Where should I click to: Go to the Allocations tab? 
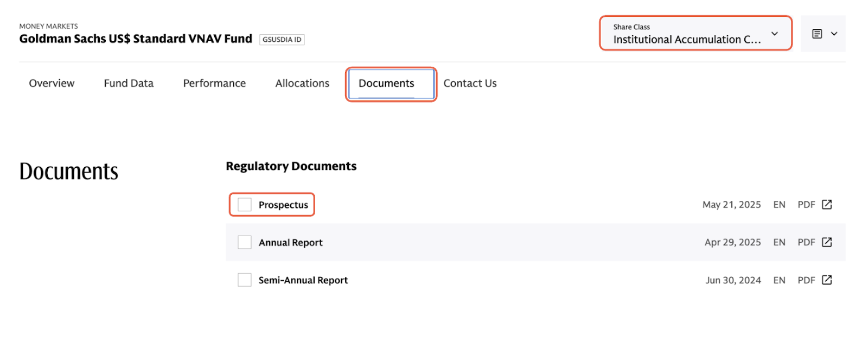[x=302, y=83]
